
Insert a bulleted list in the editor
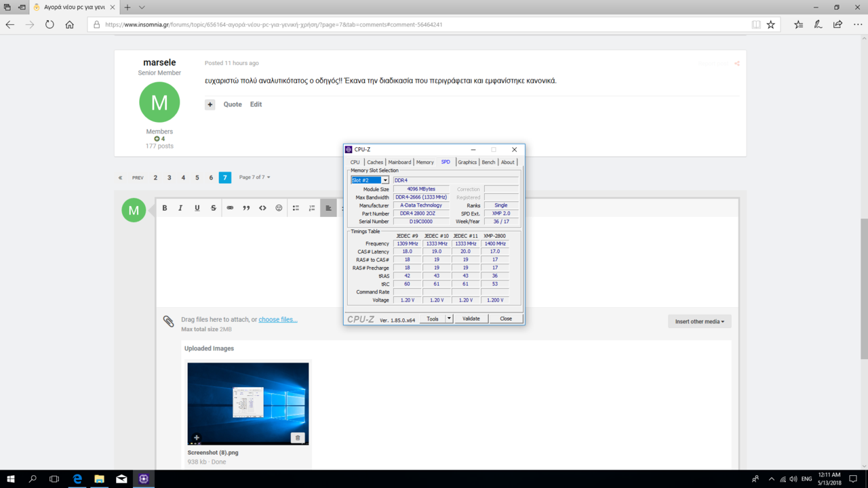pos(296,208)
